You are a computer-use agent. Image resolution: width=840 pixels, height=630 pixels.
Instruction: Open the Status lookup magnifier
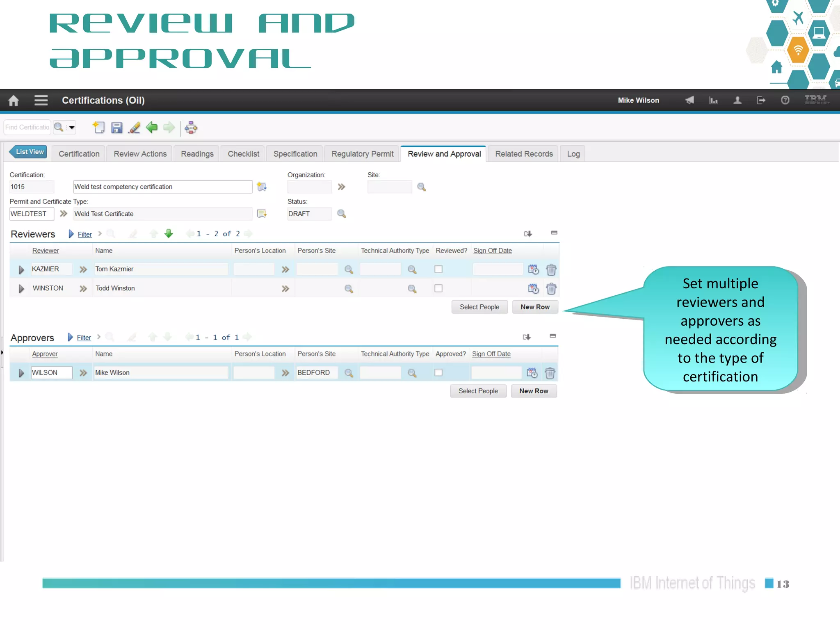[x=342, y=214]
